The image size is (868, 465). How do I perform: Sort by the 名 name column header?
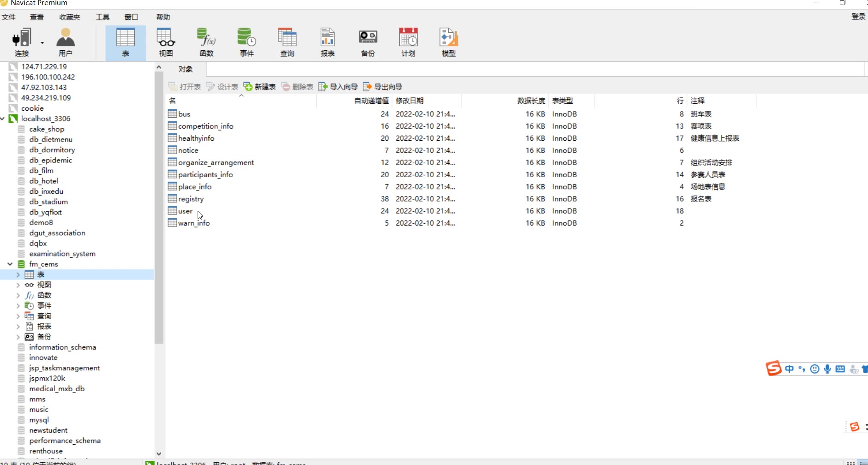[241, 101]
